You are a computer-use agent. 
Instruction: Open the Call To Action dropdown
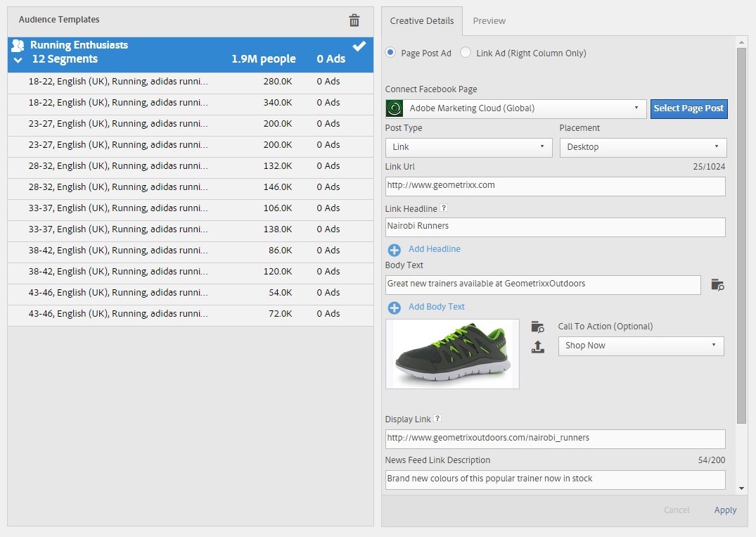641,346
